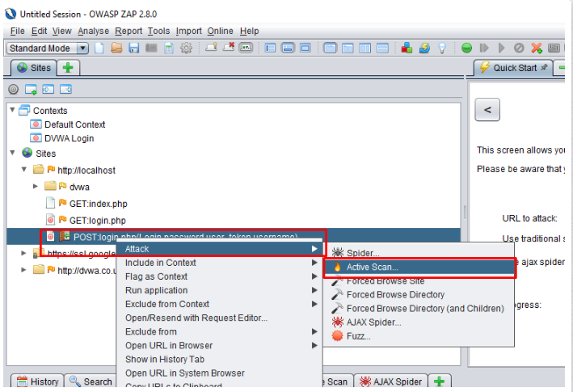Add a custom HTTP break point

pyautogui.click(x=537, y=48)
